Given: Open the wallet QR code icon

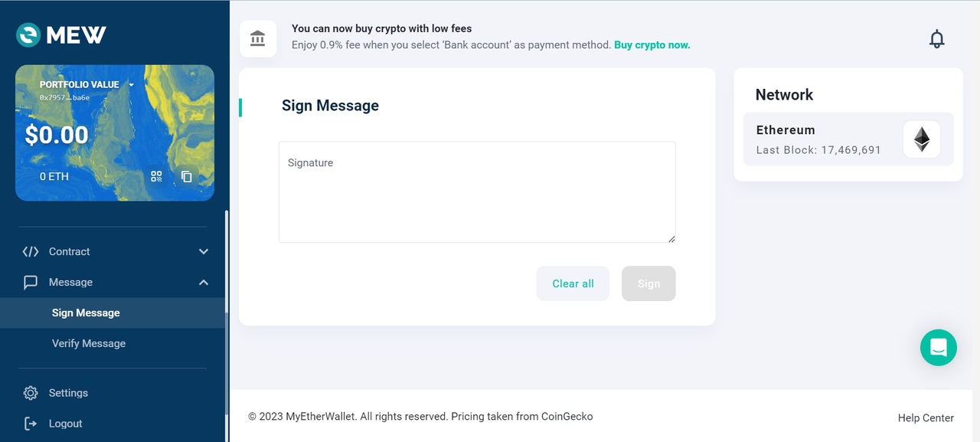Looking at the screenshot, I should [x=156, y=176].
